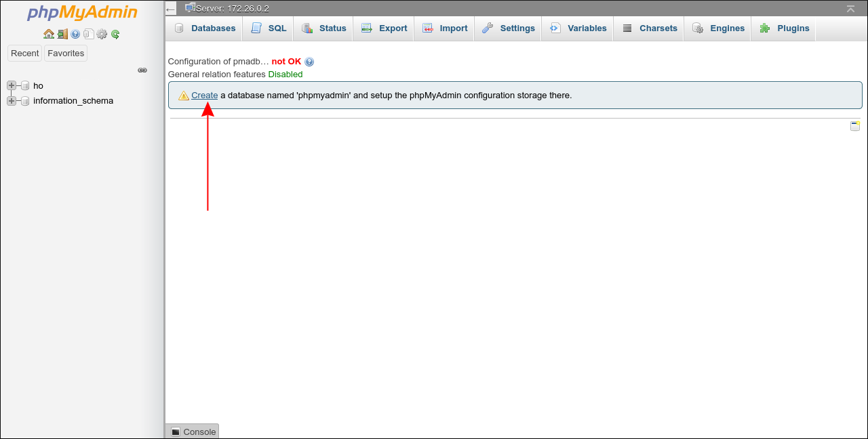Collapse the menu using the top-right chevron
Screen dimensions: 868x439
[x=850, y=9]
